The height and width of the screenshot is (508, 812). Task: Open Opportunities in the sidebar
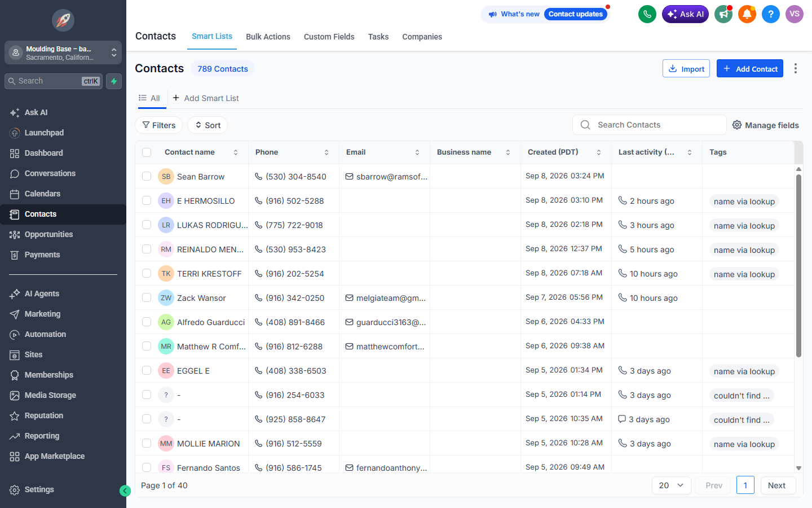63,234
